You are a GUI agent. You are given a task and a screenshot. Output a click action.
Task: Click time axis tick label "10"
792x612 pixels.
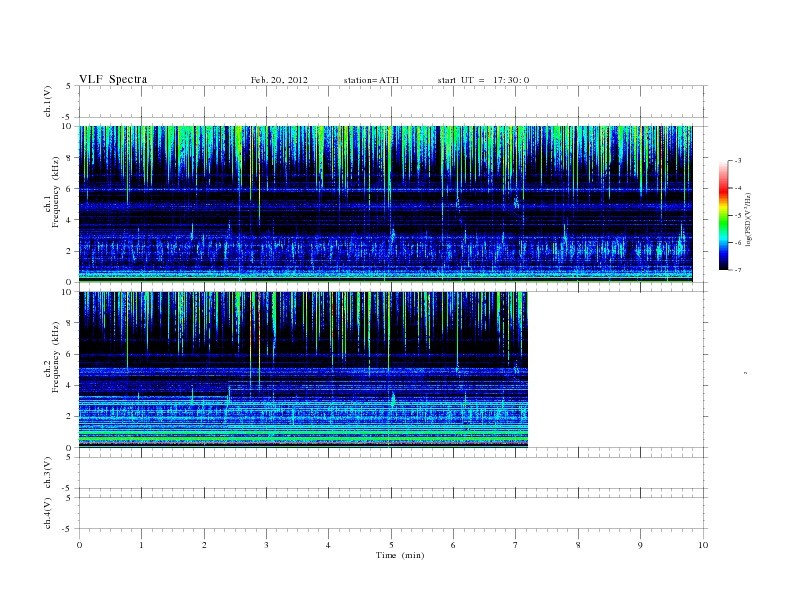coord(703,545)
